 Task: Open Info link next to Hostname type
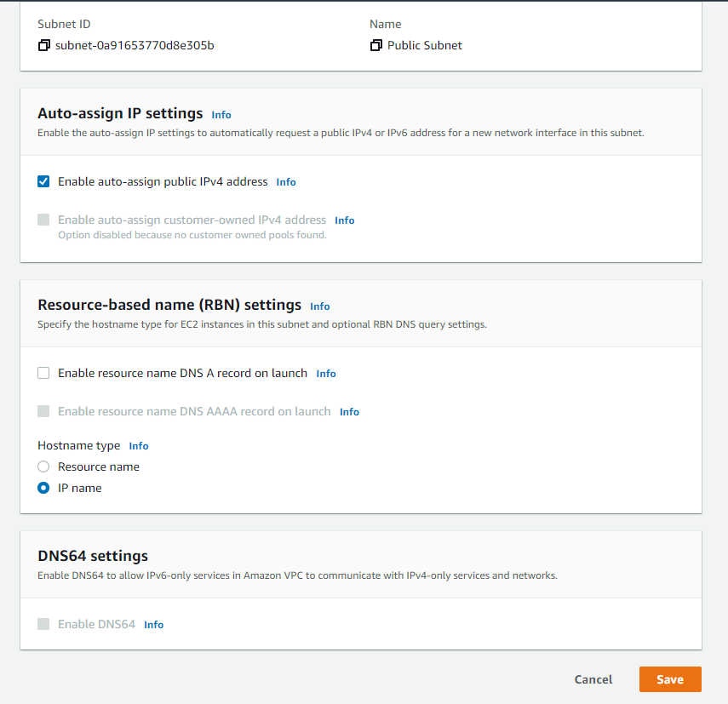tap(139, 446)
